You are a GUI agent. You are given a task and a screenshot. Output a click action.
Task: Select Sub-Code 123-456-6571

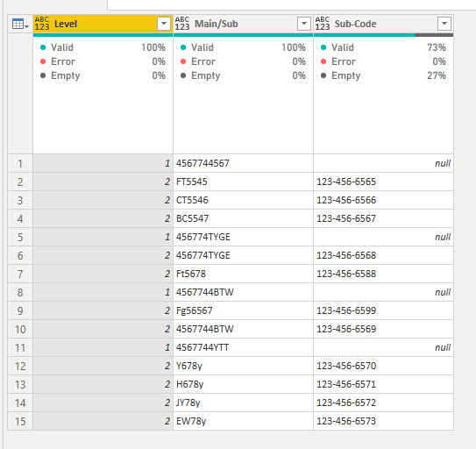(x=383, y=384)
